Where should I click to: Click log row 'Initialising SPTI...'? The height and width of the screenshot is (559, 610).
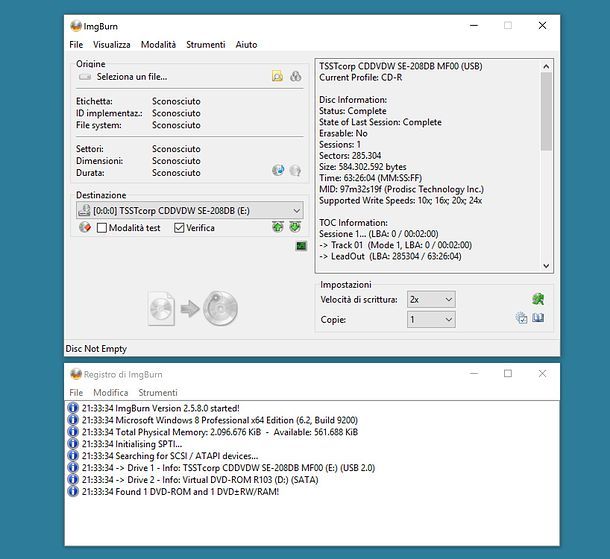132,444
